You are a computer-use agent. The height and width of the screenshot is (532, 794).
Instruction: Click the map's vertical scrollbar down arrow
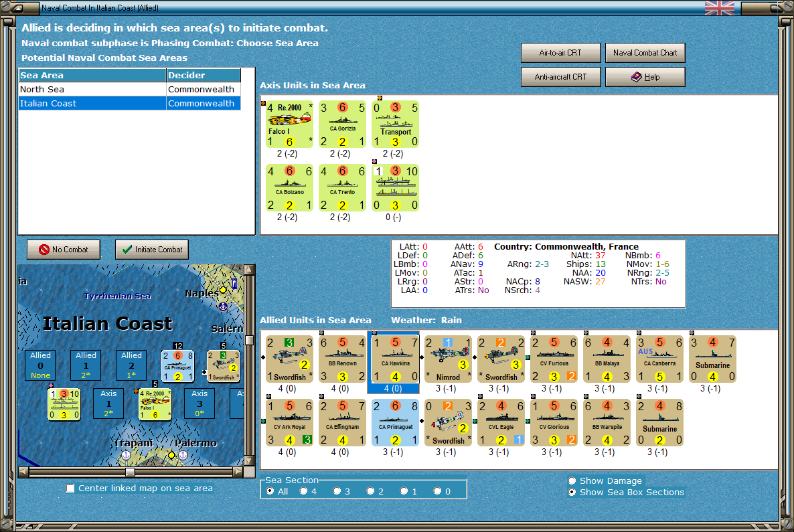249,460
